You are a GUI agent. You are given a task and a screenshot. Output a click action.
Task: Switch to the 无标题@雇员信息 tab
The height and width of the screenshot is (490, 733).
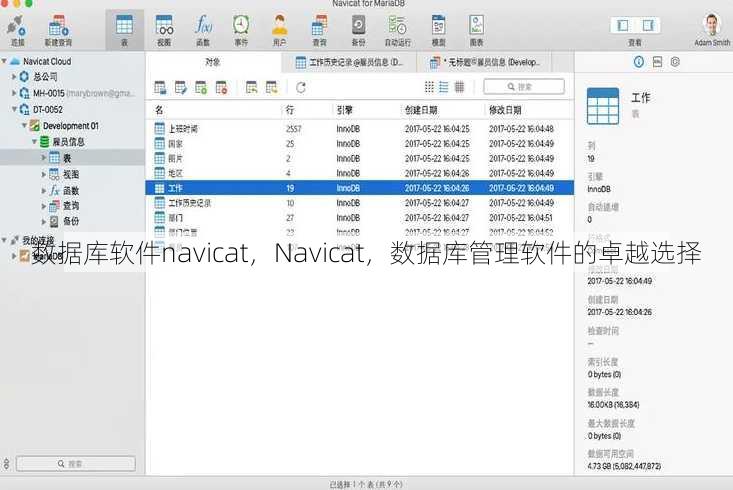(484, 62)
